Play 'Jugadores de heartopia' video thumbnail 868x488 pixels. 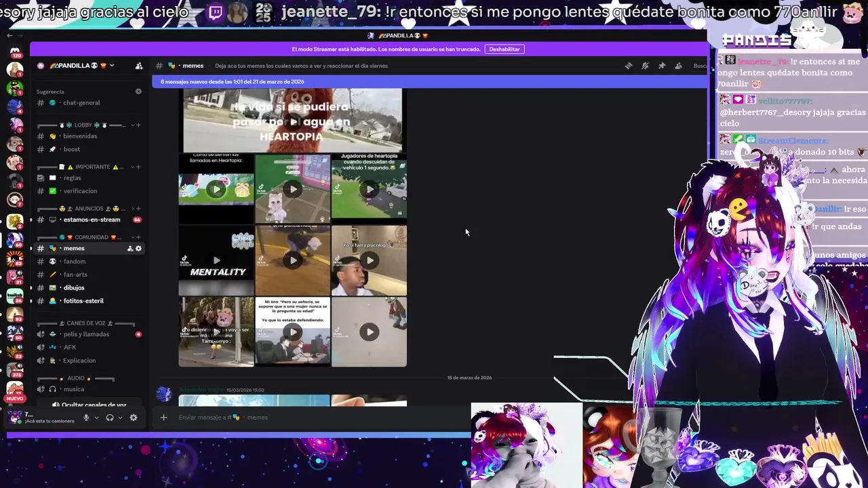click(369, 188)
